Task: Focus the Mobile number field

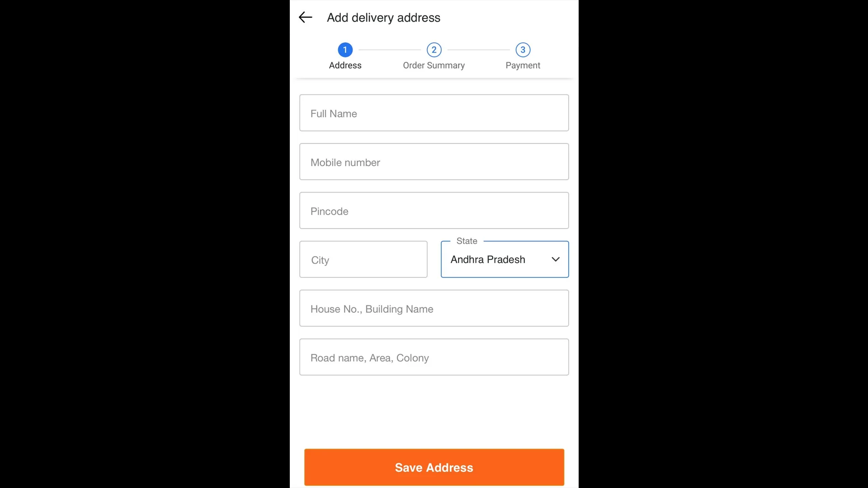Action: [434, 162]
